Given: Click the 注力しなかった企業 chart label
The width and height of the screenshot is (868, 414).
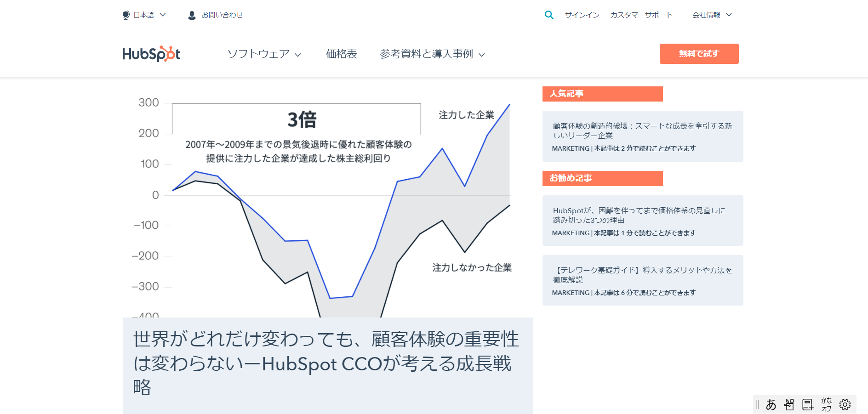Looking at the screenshot, I should click(x=472, y=267).
